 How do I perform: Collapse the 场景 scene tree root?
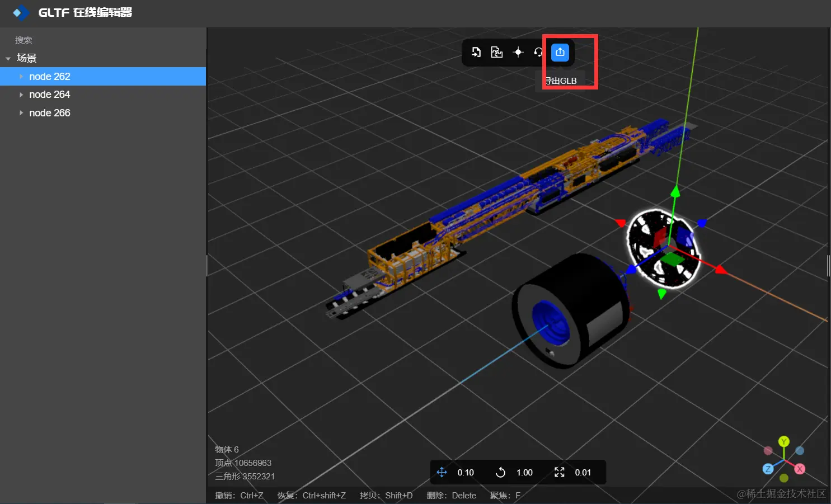point(8,58)
